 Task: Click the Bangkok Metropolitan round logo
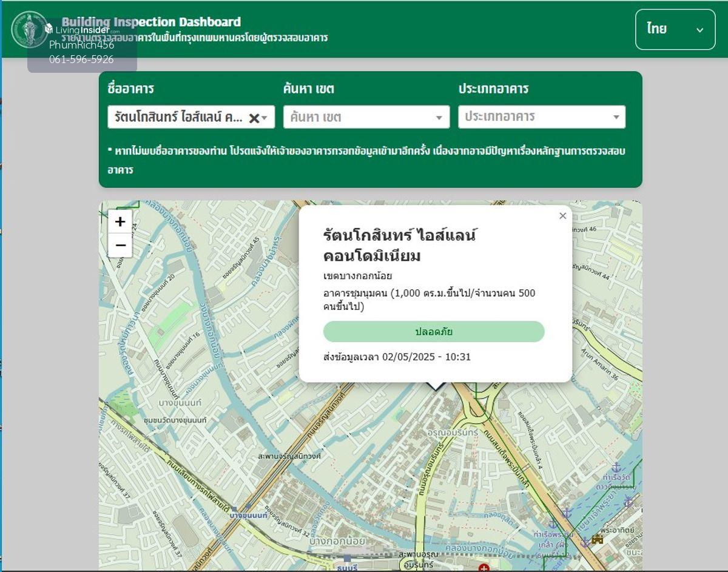tap(29, 29)
